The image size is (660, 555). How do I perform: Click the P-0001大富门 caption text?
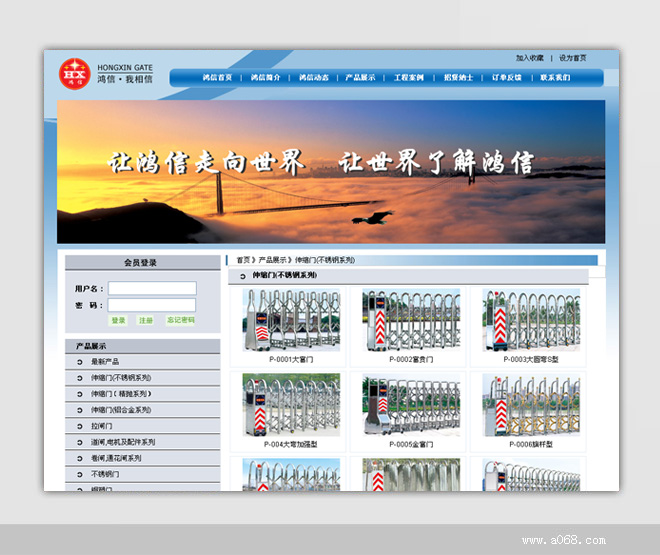click(291, 360)
